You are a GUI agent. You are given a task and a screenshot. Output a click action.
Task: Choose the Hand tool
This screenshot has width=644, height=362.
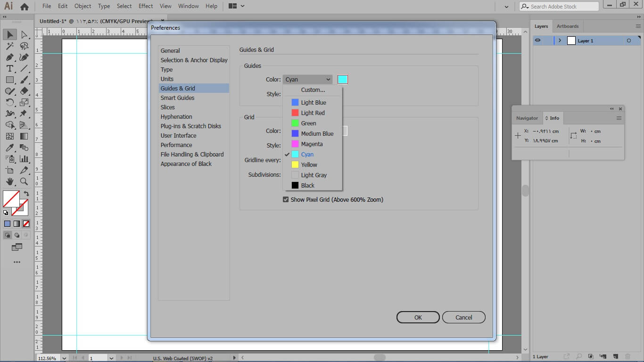pos(9,181)
